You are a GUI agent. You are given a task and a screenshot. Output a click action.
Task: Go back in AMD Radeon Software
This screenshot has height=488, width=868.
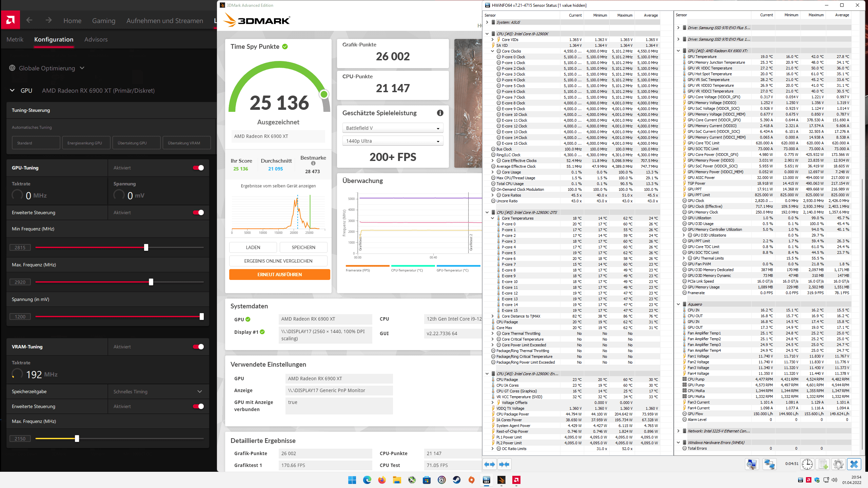pyautogui.click(x=29, y=20)
